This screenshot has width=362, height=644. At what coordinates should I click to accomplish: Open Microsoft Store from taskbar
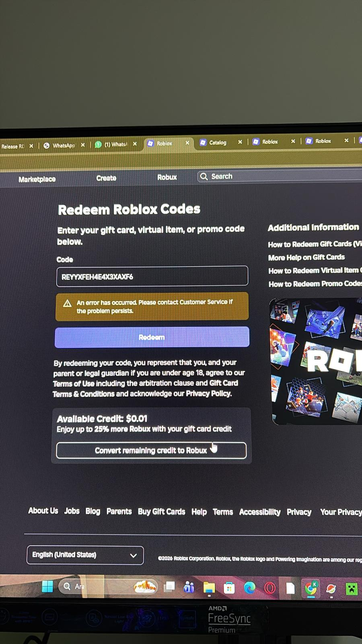tap(229, 588)
